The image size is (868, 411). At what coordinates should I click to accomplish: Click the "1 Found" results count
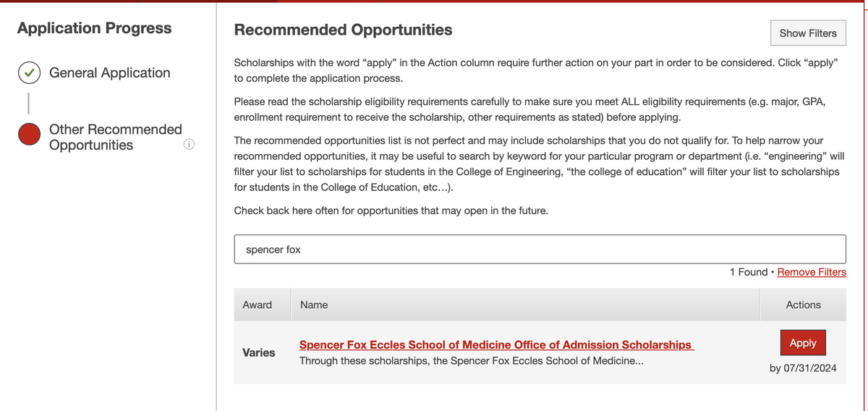click(748, 272)
